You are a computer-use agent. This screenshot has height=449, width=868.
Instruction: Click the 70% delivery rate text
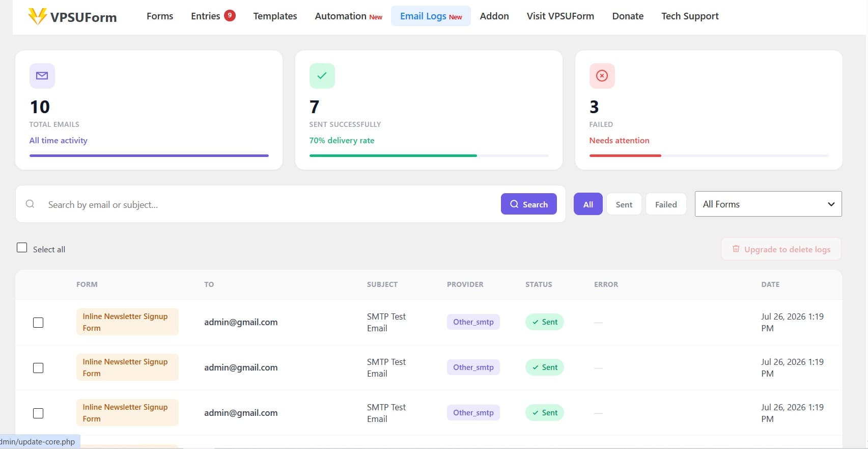(x=342, y=140)
